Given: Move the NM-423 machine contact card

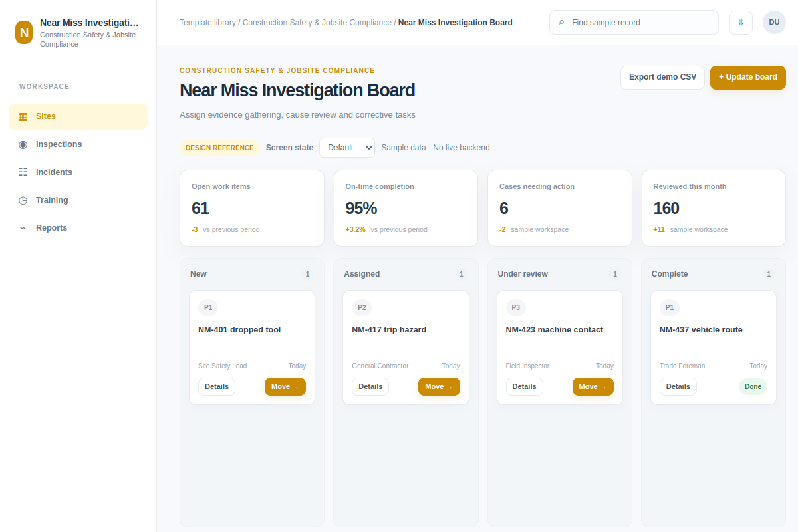Looking at the screenshot, I should point(593,386).
